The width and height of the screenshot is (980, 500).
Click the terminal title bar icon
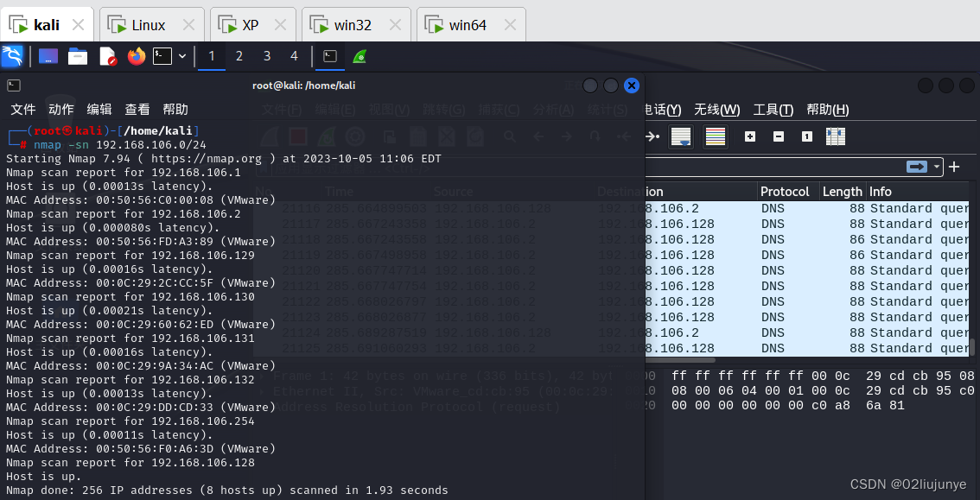click(x=14, y=85)
